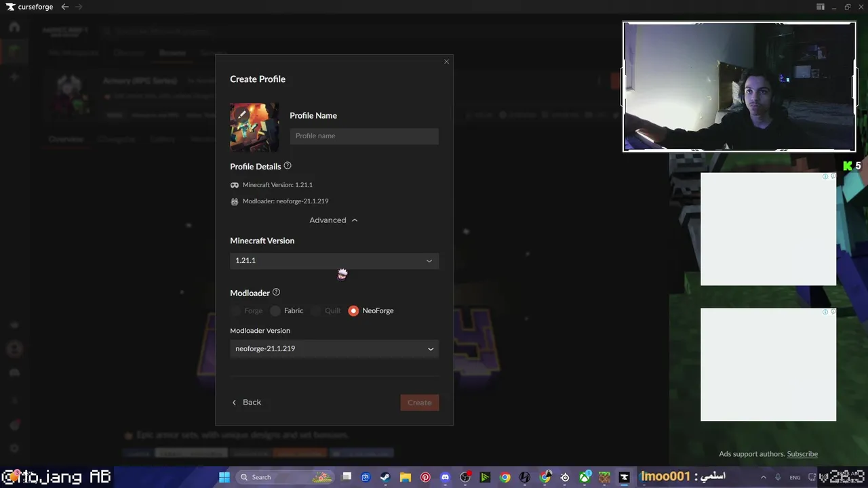The image size is (868, 488).
Task: Select the NeoForge modloader radio button
Action: (x=353, y=310)
